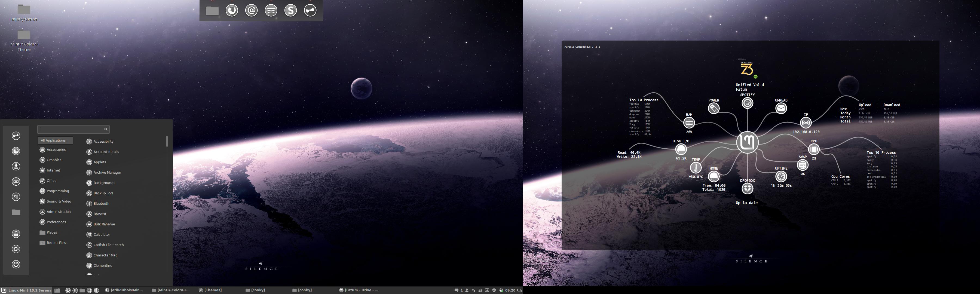This screenshot has width=980, height=294.
Task: Click the bow-tie icon in menu favorites
Action: [16, 136]
